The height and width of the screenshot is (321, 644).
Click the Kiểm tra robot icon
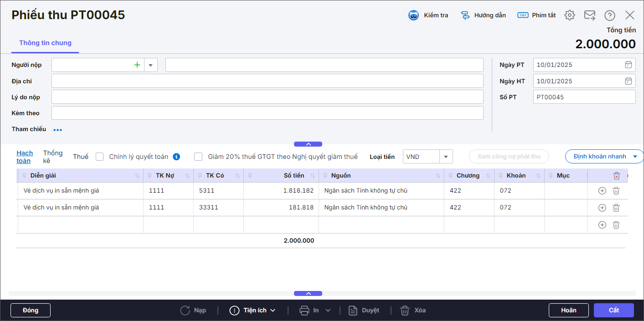(x=413, y=15)
